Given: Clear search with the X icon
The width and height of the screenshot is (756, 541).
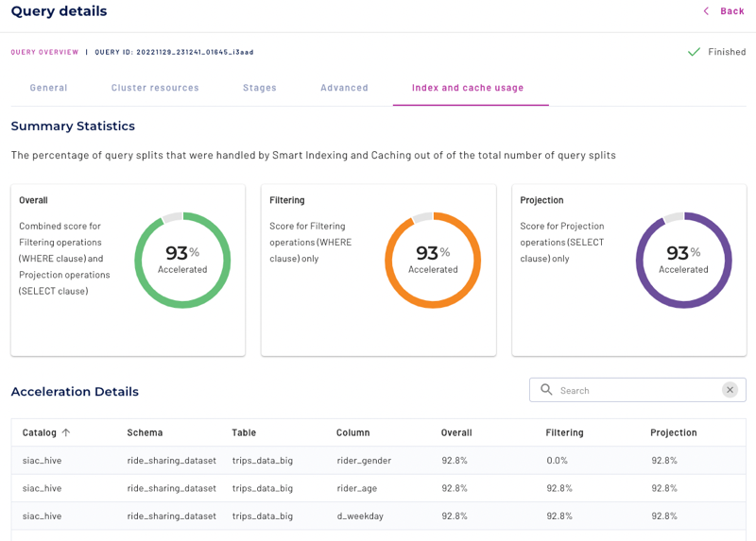Looking at the screenshot, I should tap(730, 390).
